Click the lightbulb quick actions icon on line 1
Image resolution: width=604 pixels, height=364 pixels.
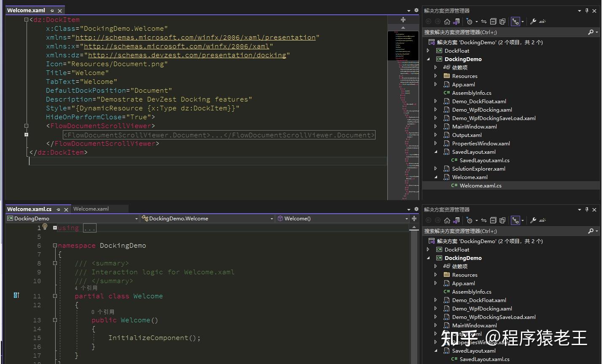[x=45, y=227]
